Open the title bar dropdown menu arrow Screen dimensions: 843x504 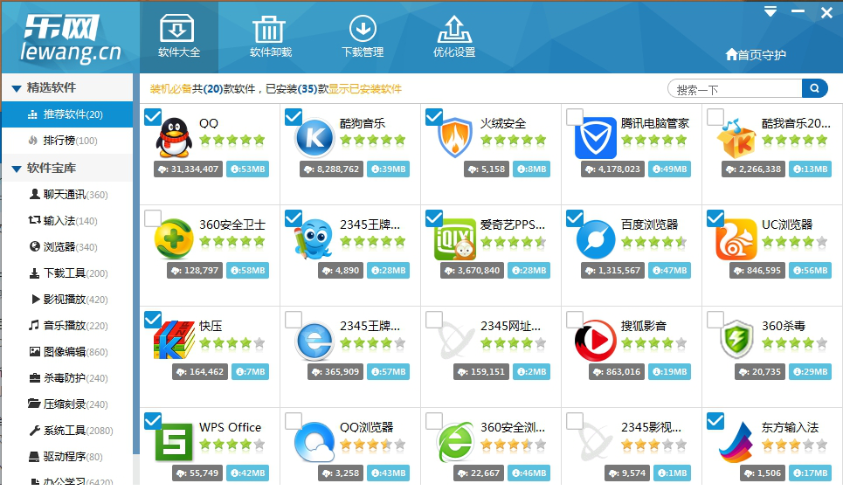(770, 11)
